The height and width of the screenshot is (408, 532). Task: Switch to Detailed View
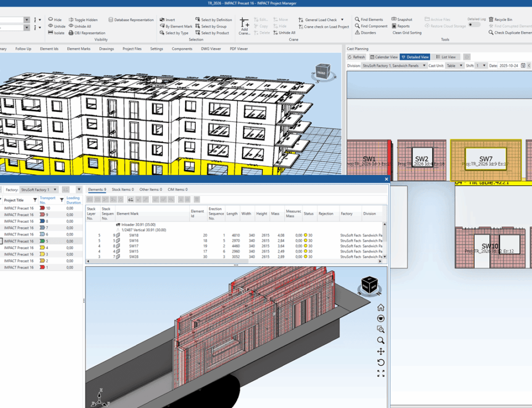tap(415, 57)
